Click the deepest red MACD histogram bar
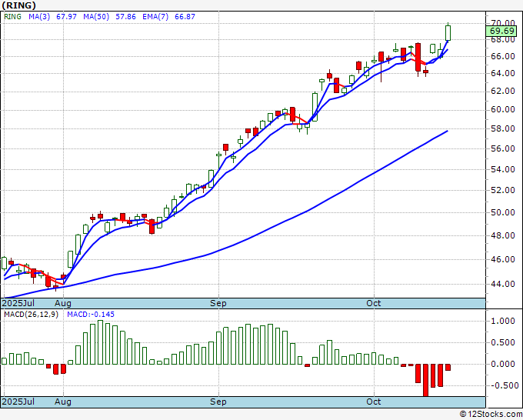Screen dimensions: 523x420 pyautogui.click(x=425, y=380)
